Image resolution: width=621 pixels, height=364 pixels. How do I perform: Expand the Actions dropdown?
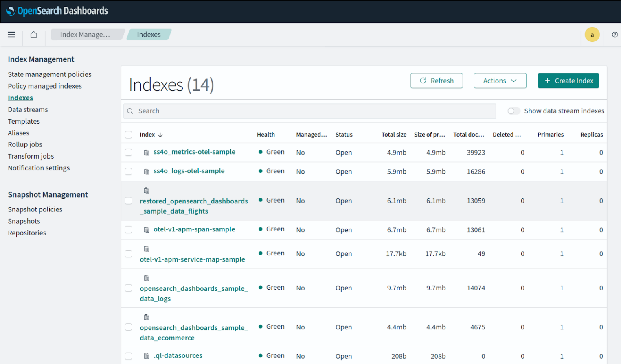click(500, 81)
